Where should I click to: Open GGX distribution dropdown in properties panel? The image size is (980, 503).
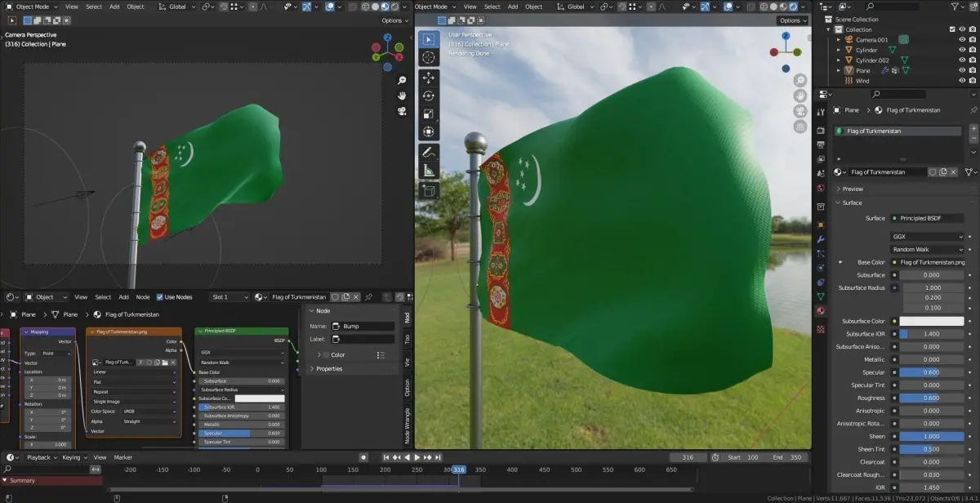point(928,237)
